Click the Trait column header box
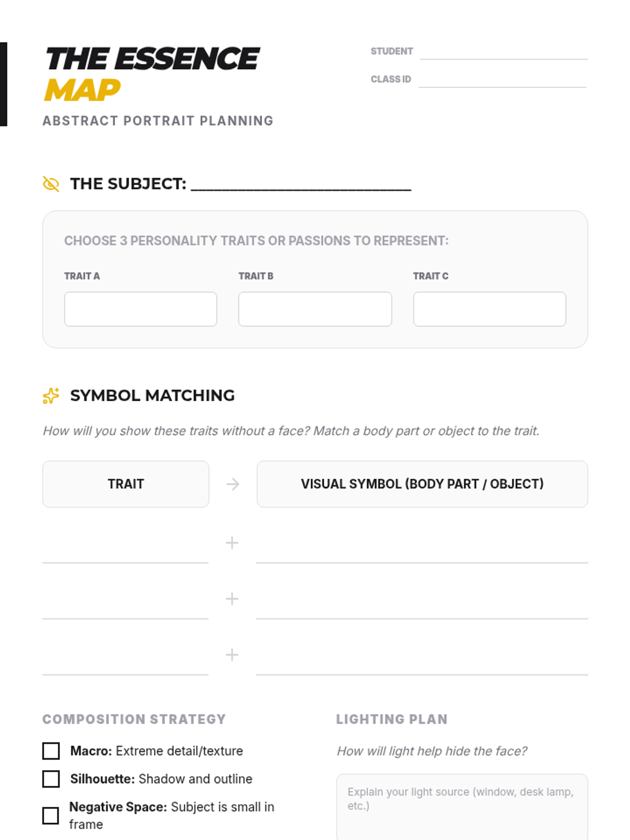Image resolution: width=630 pixels, height=840 pixels. coord(126,484)
